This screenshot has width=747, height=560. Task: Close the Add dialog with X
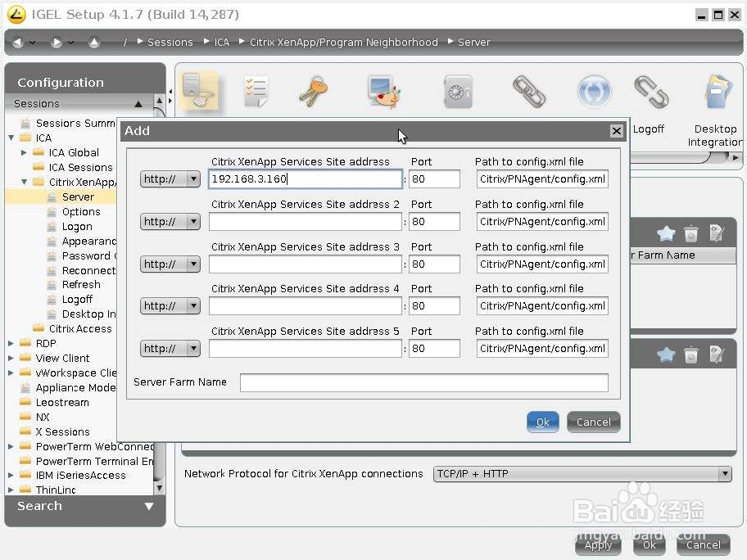pyautogui.click(x=617, y=131)
